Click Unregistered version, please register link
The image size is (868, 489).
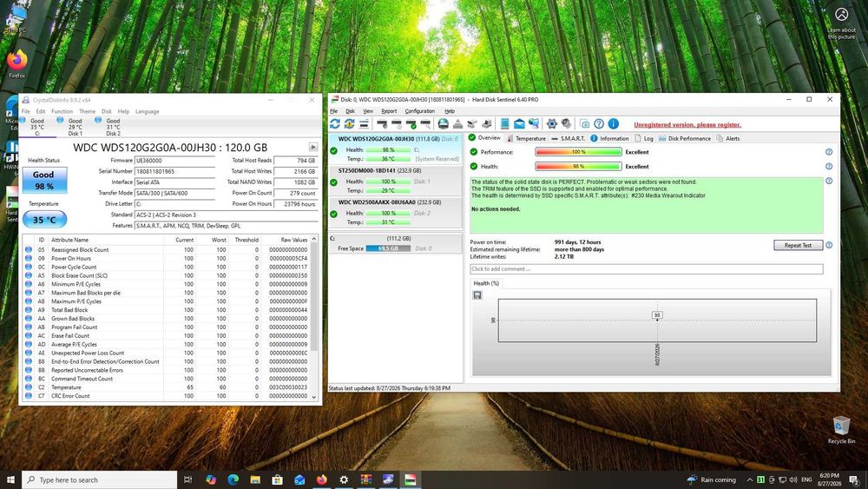coord(687,125)
